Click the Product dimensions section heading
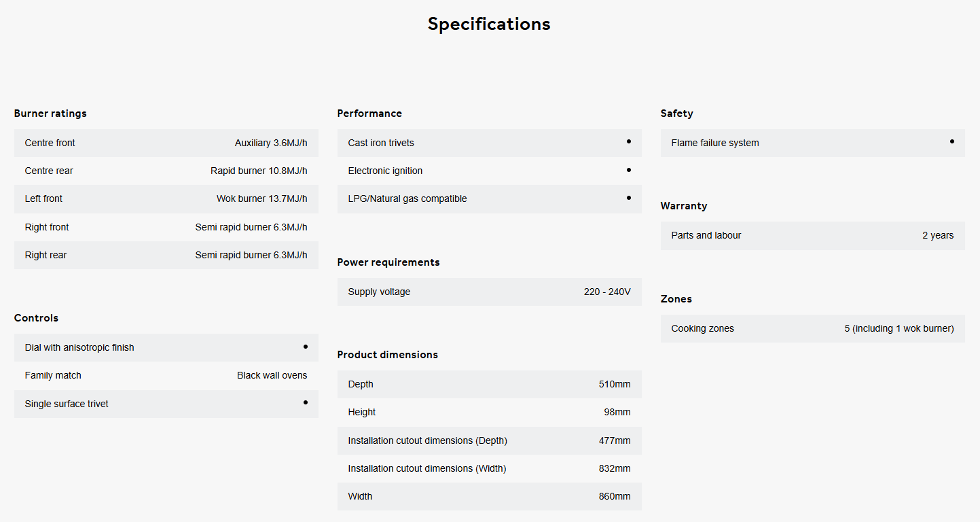The image size is (980, 522). 387,355
